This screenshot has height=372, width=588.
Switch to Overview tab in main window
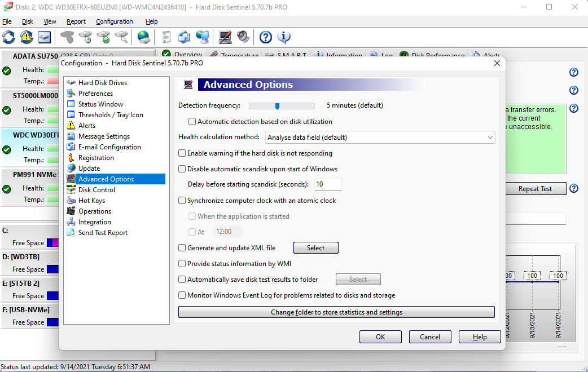tap(182, 54)
